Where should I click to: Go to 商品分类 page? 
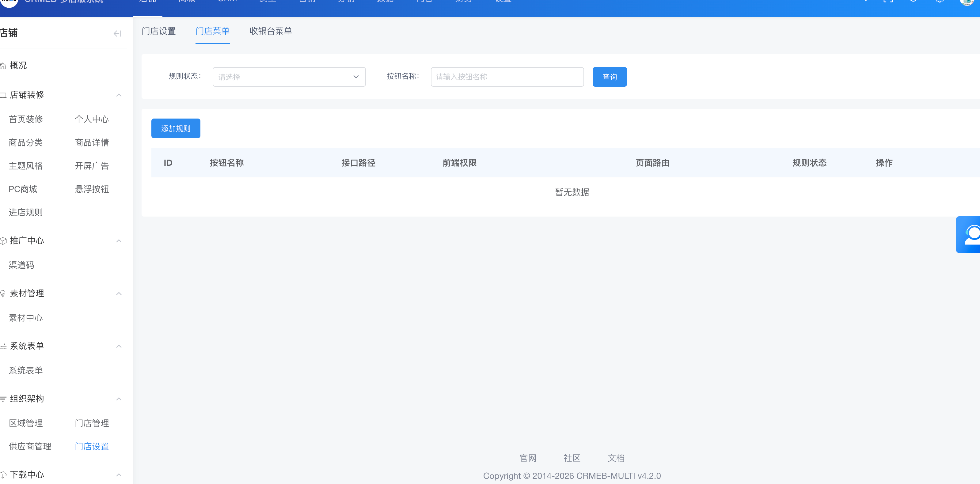click(x=26, y=142)
